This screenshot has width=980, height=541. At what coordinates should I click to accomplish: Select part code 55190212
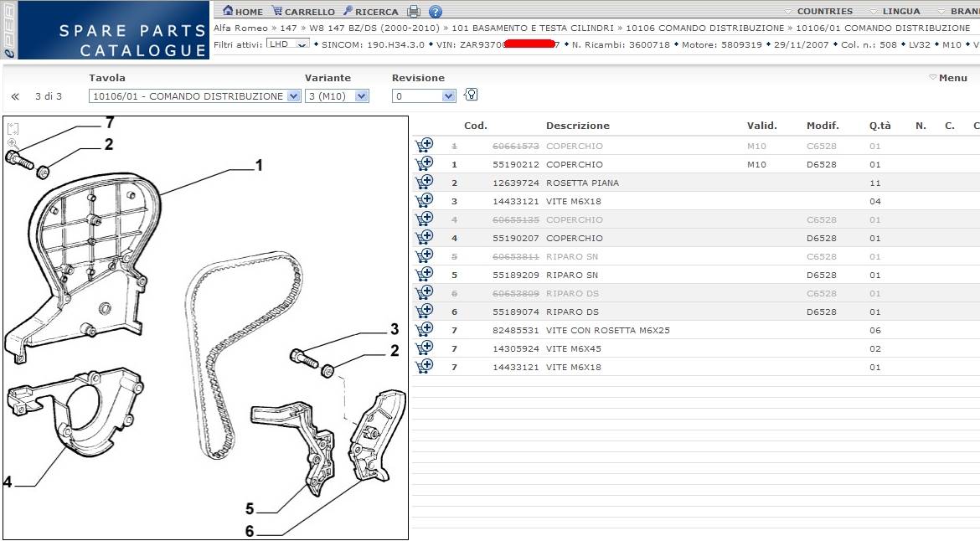point(516,164)
